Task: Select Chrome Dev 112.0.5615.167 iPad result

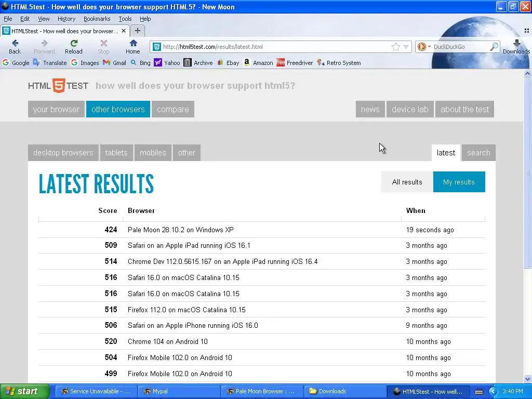Action: pos(262,262)
